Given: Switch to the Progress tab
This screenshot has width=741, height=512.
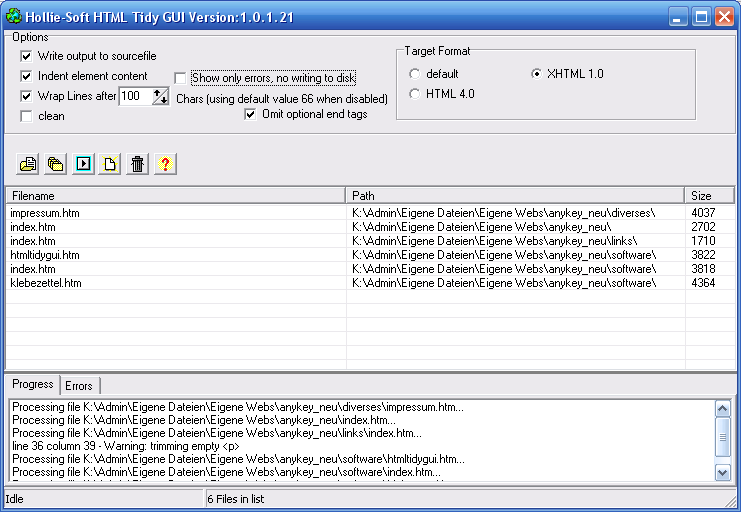Looking at the screenshot, I should (x=33, y=384).
